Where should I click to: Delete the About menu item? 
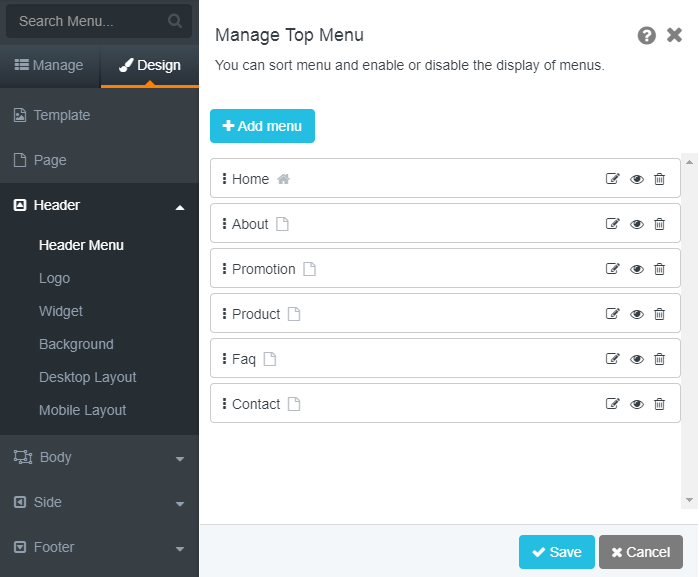659,224
